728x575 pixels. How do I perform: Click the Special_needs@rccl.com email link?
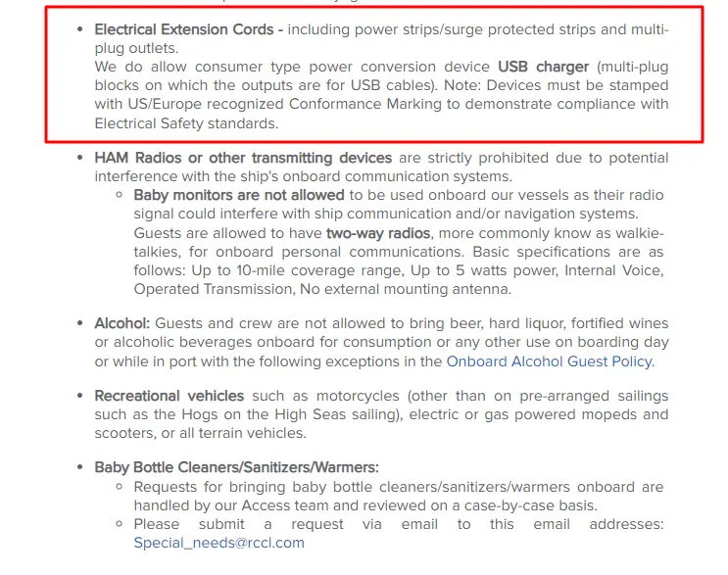click(219, 543)
